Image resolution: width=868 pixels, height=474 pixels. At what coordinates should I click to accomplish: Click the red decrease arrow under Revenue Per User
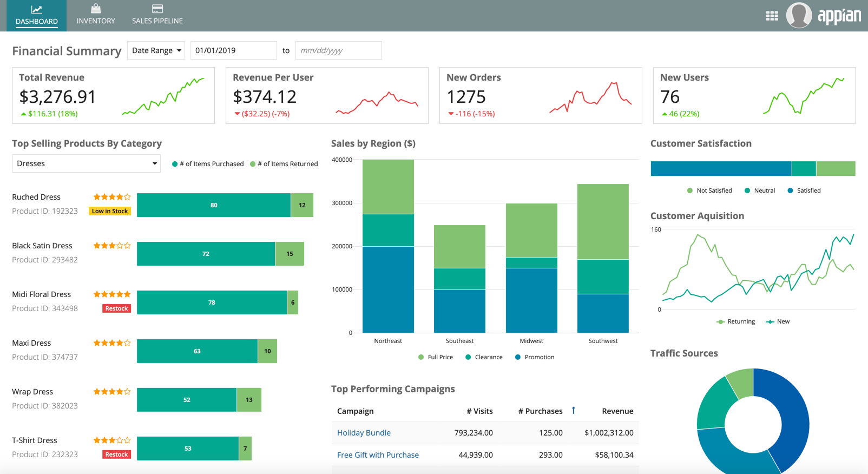237,114
